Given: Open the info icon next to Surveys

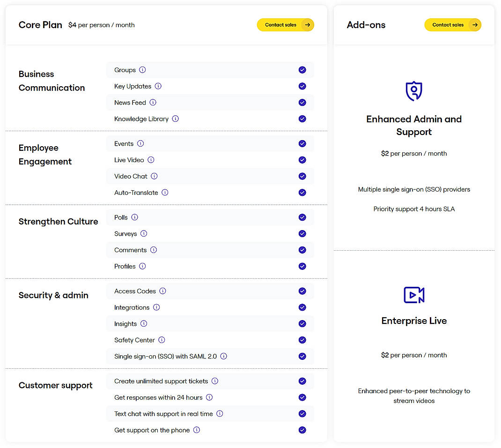Looking at the screenshot, I should pyautogui.click(x=144, y=234).
